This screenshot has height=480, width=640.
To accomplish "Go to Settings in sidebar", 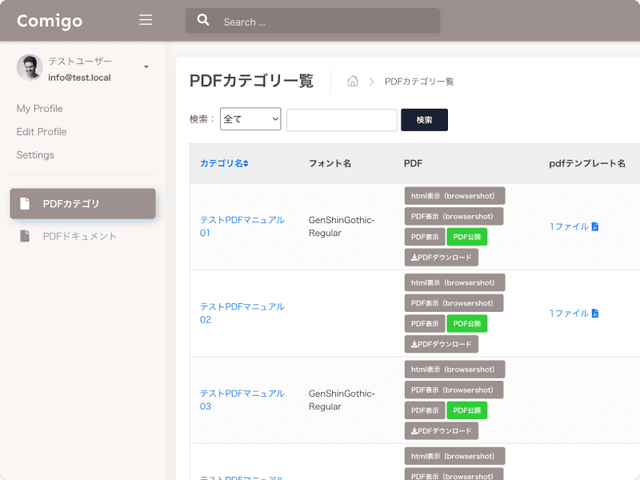I will coord(35,155).
